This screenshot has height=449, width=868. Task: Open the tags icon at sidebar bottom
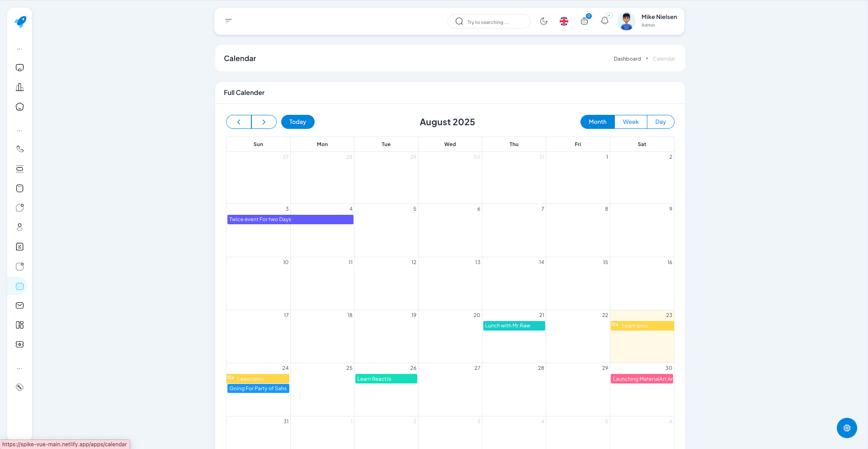19,387
